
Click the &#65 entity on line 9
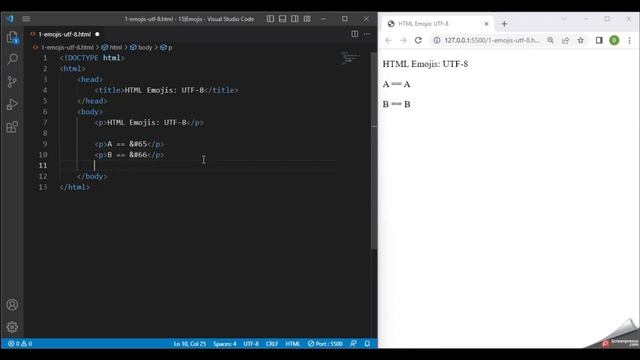[138, 144]
